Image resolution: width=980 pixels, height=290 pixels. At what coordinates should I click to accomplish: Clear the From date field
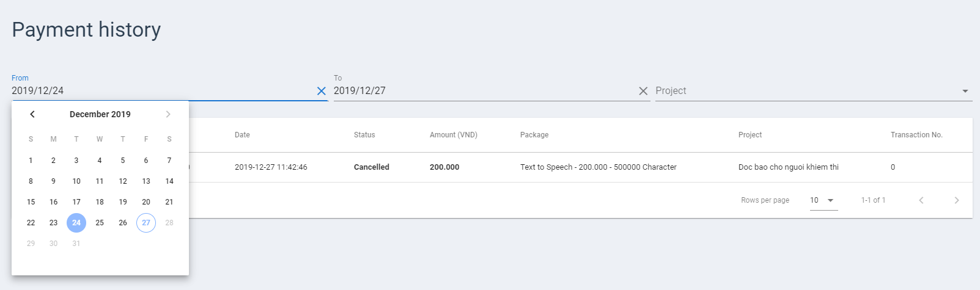point(321,91)
